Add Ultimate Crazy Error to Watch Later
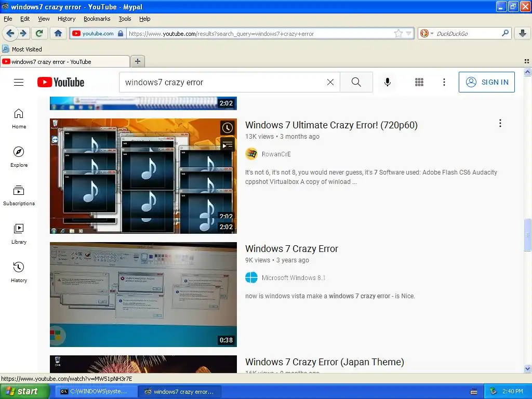The image size is (532, 399). coord(228,128)
